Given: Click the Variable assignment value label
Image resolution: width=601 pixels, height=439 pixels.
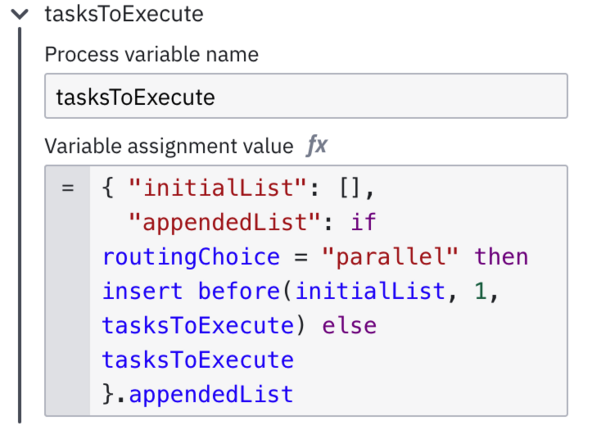Looking at the screenshot, I should point(169,146).
